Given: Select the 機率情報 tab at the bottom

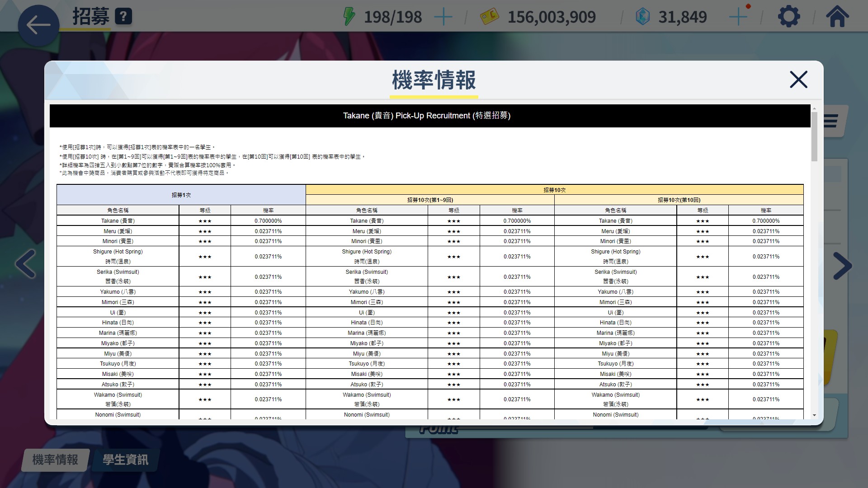Looking at the screenshot, I should pyautogui.click(x=55, y=460).
